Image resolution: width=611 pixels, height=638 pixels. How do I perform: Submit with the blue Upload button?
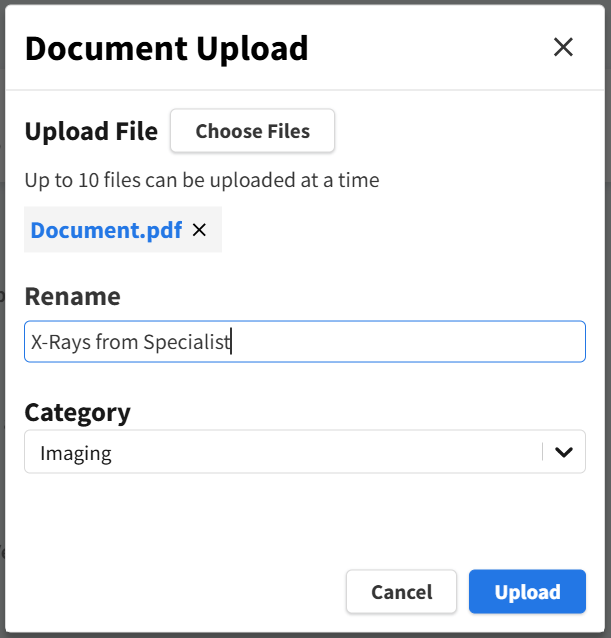pyautogui.click(x=527, y=592)
